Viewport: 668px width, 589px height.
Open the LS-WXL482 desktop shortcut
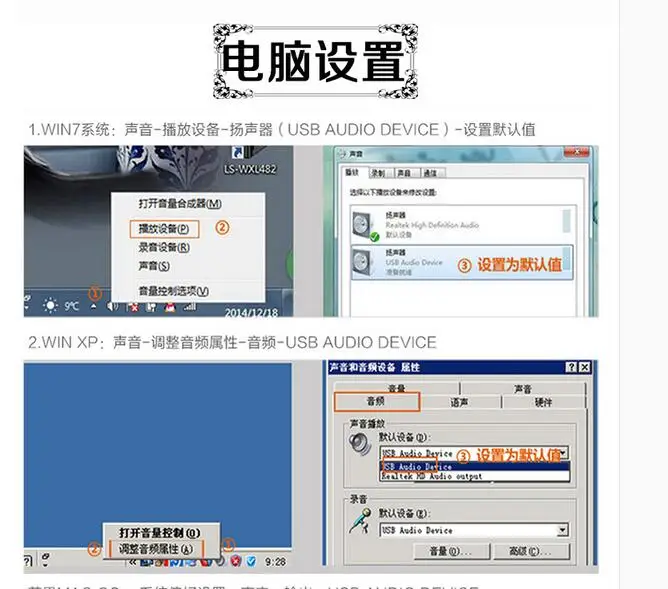250,162
